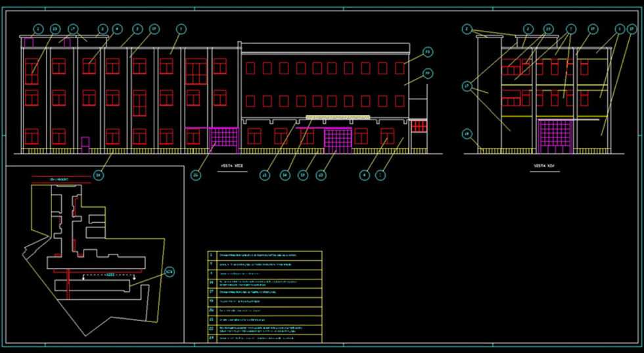Select callout bubble 17 left of VISTA XIV elevation

click(467, 85)
